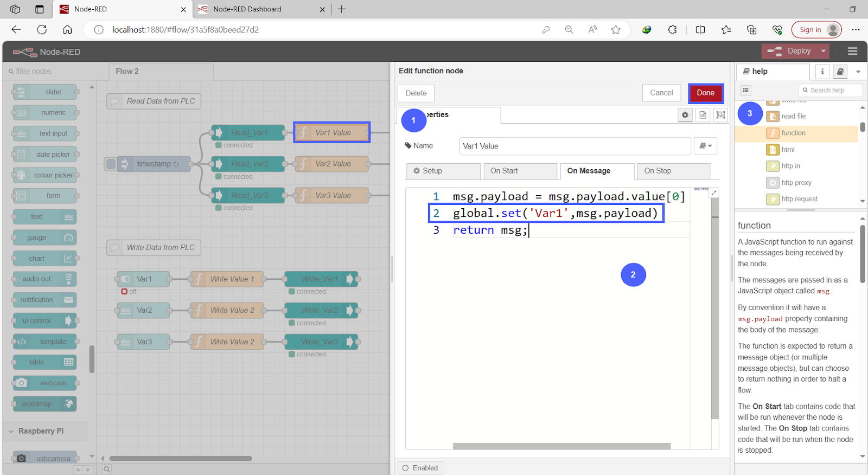Click the filter nodes search box

point(56,71)
